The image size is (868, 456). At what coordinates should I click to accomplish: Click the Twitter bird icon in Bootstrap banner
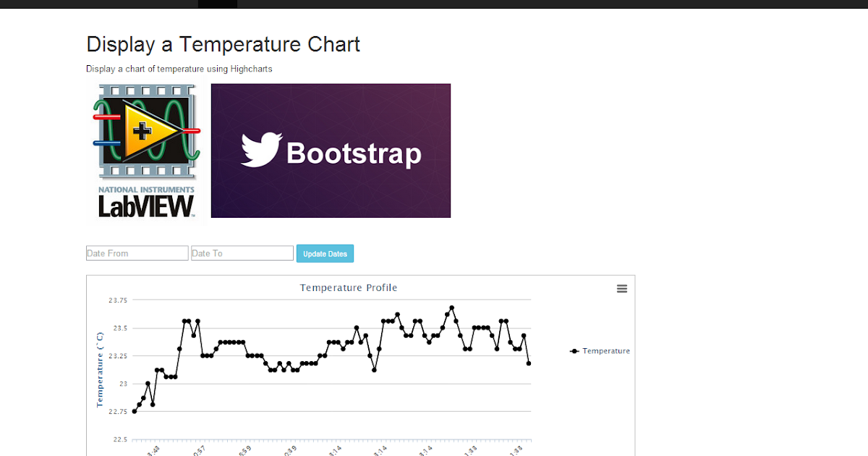pos(260,151)
